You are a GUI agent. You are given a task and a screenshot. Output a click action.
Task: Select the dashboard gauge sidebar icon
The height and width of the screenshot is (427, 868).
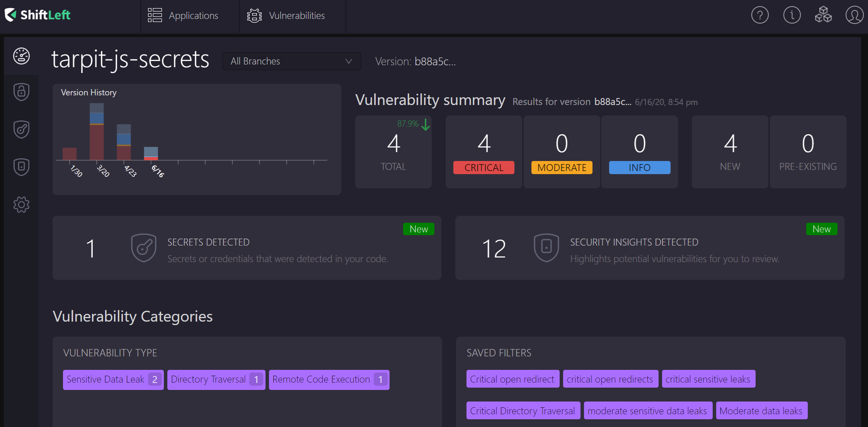[21, 56]
